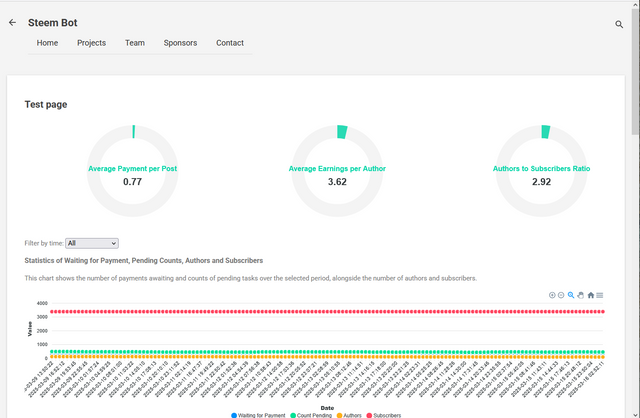The image size is (640, 418).
Task: Toggle Authors legend series
Action: (x=349, y=415)
